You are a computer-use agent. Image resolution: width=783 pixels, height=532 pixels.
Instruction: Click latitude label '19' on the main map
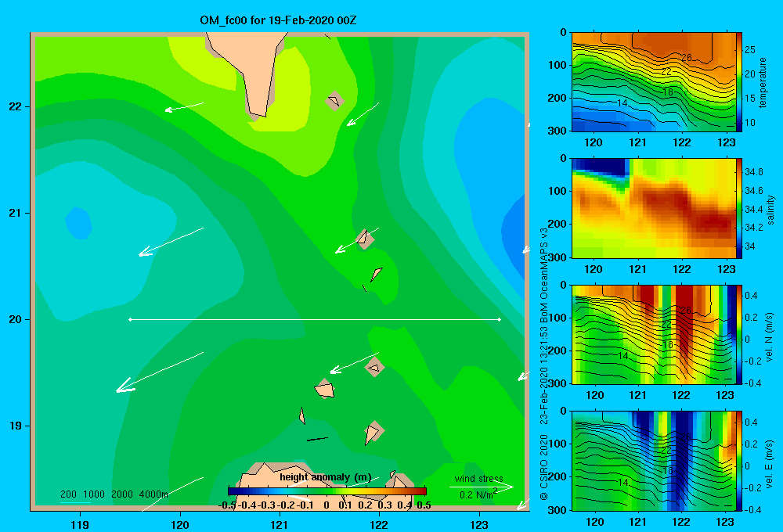click(x=15, y=426)
